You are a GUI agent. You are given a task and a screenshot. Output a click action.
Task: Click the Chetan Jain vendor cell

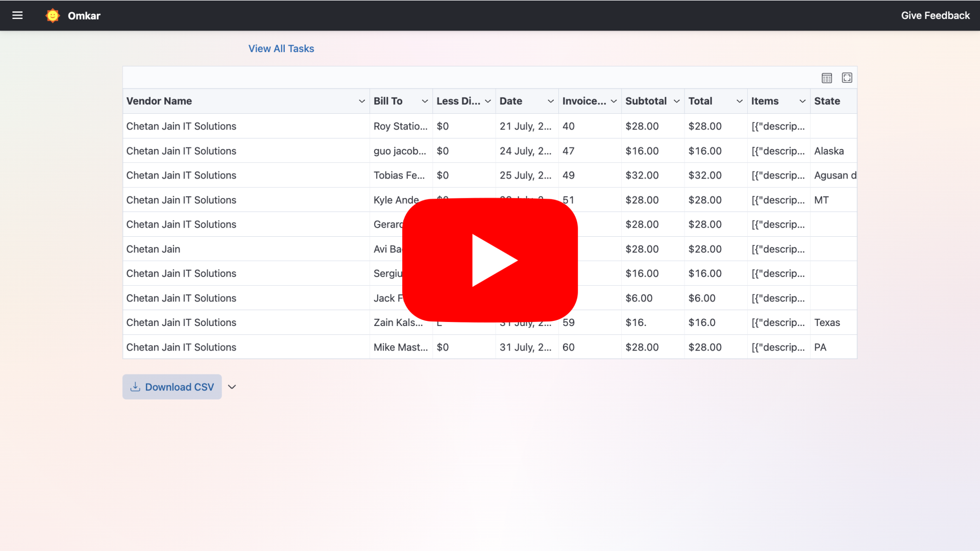point(247,249)
